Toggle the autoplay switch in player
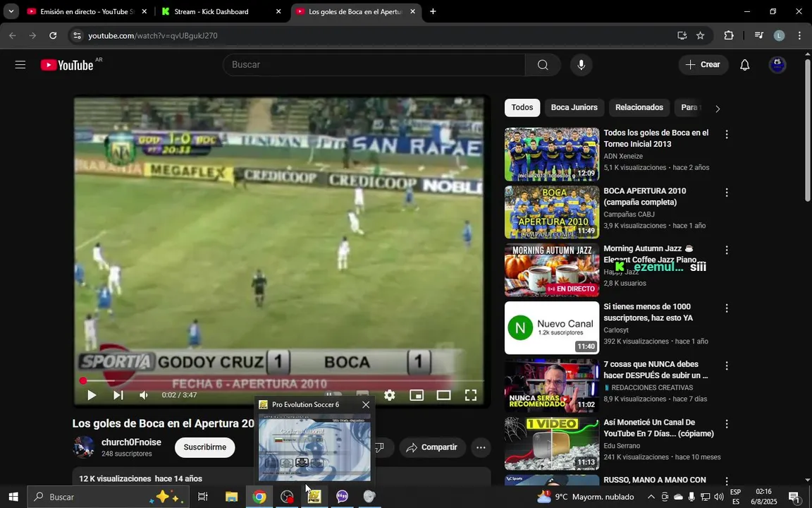 point(333,395)
